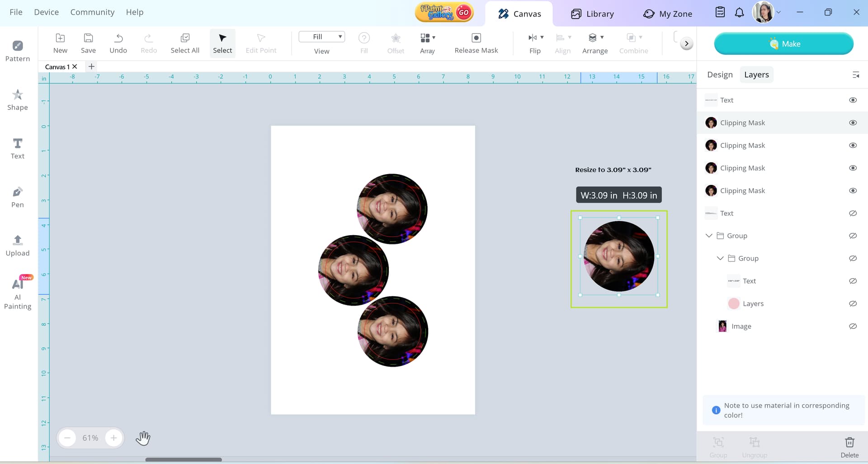Image resolution: width=868 pixels, height=464 pixels.
Task: Click the Release Mask icon
Action: click(476, 38)
